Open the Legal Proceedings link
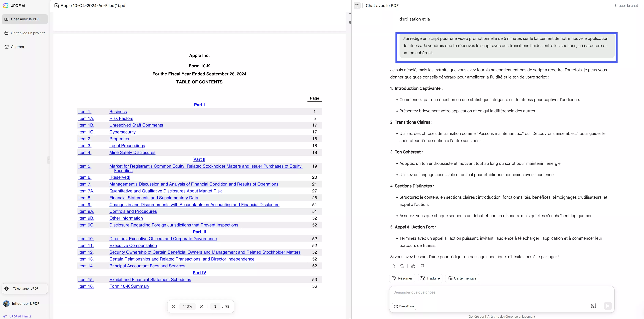Image resolution: width=644 pixels, height=319 pixels. 127,146
